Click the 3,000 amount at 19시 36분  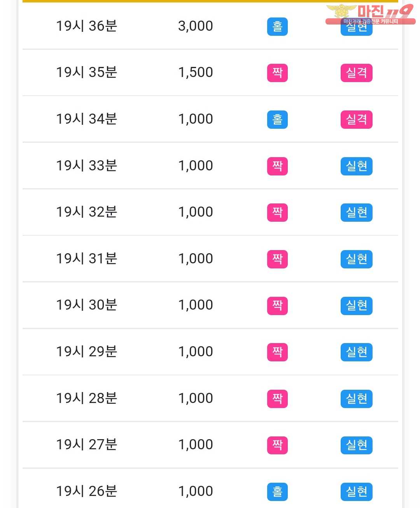coord(196,26)
